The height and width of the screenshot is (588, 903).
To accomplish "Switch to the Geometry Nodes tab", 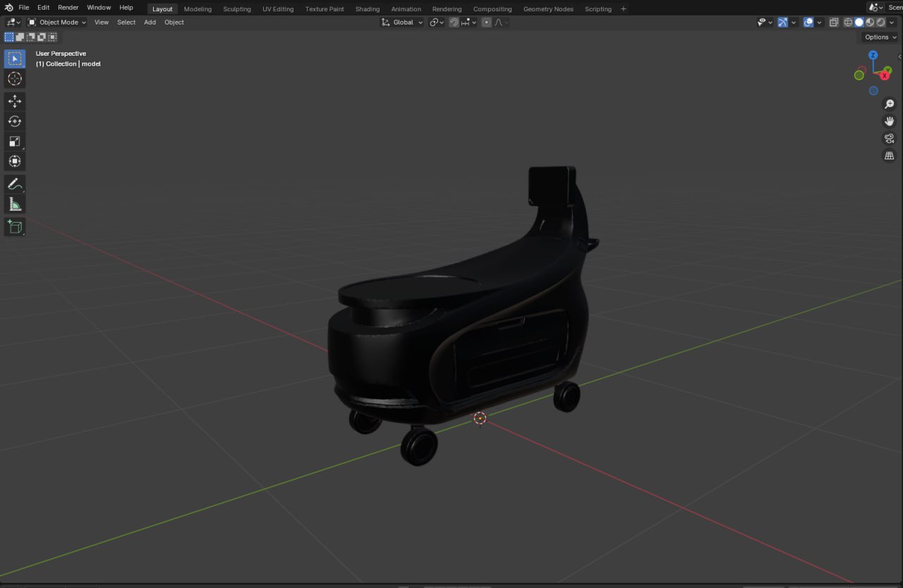I will click(x=548, y=9).
